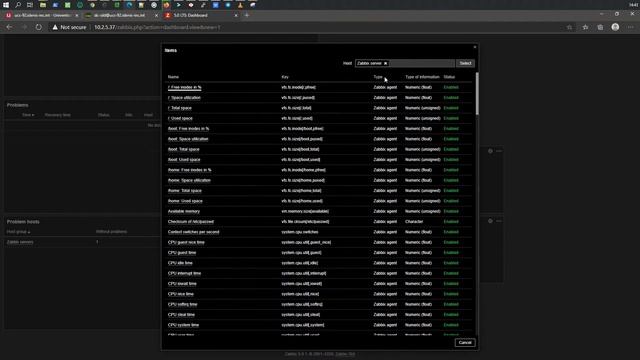640x360 pixels.
Task: Click the Select button next to Host
Action: point(465,63)
